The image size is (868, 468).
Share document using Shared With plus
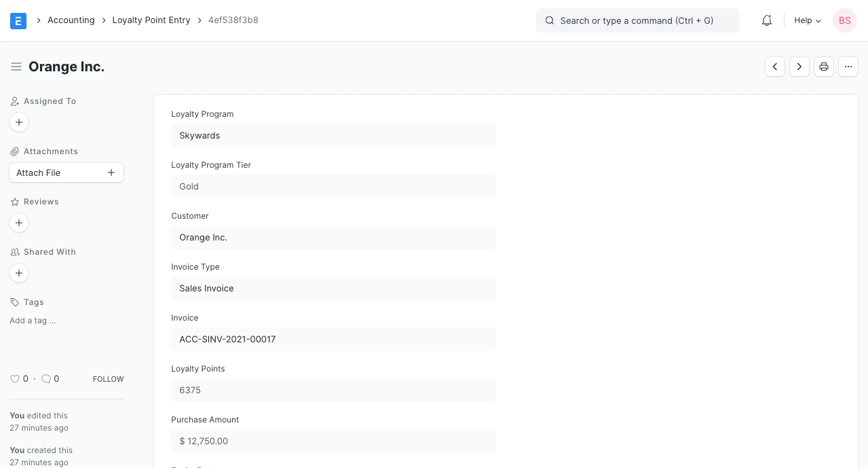point(19,273)
